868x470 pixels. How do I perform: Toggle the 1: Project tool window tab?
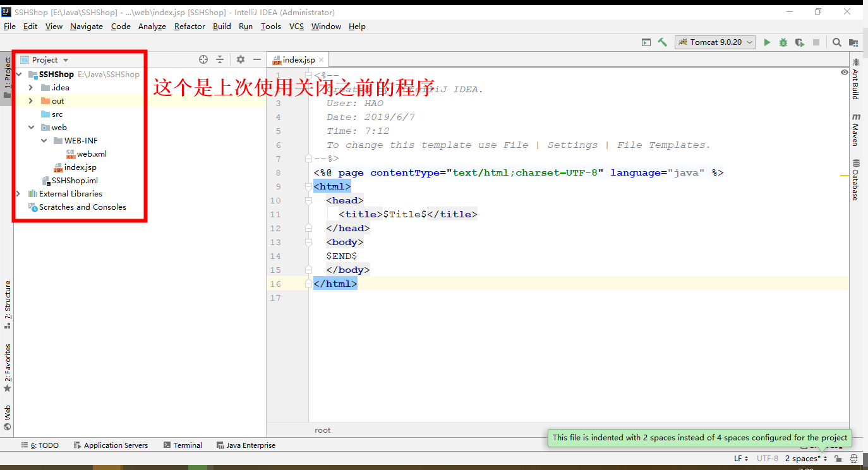[x=8, y=77]
